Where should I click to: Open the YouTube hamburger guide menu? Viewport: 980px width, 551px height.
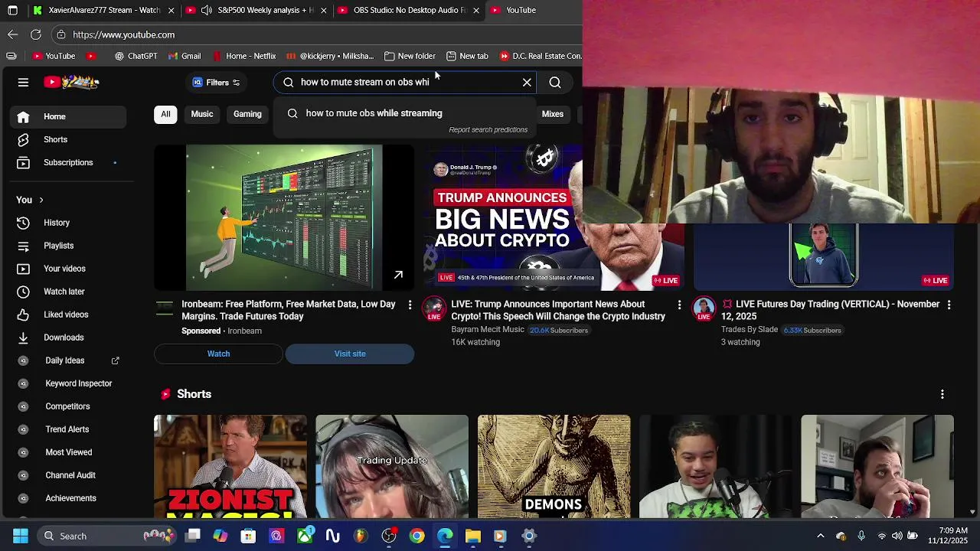(x=23, y=82)
